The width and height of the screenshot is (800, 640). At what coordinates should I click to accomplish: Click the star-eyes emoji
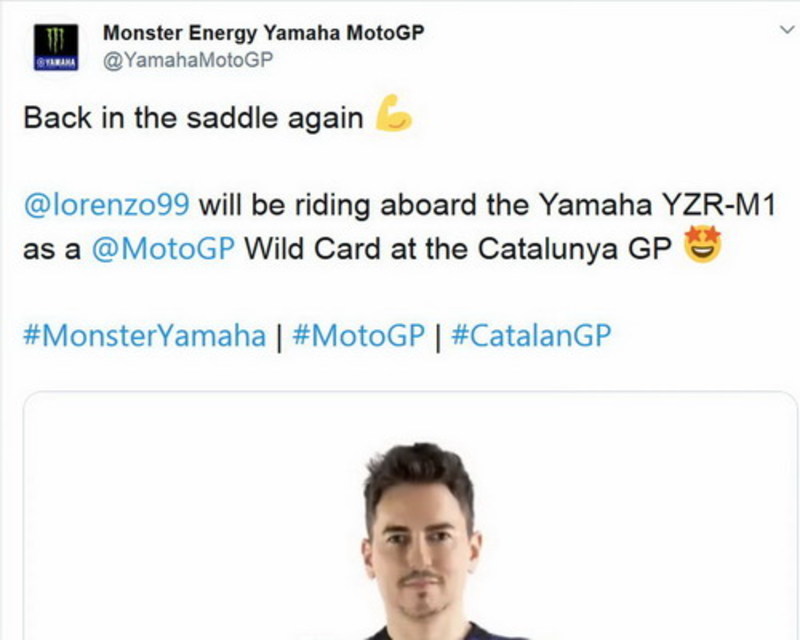pos(703,244)
